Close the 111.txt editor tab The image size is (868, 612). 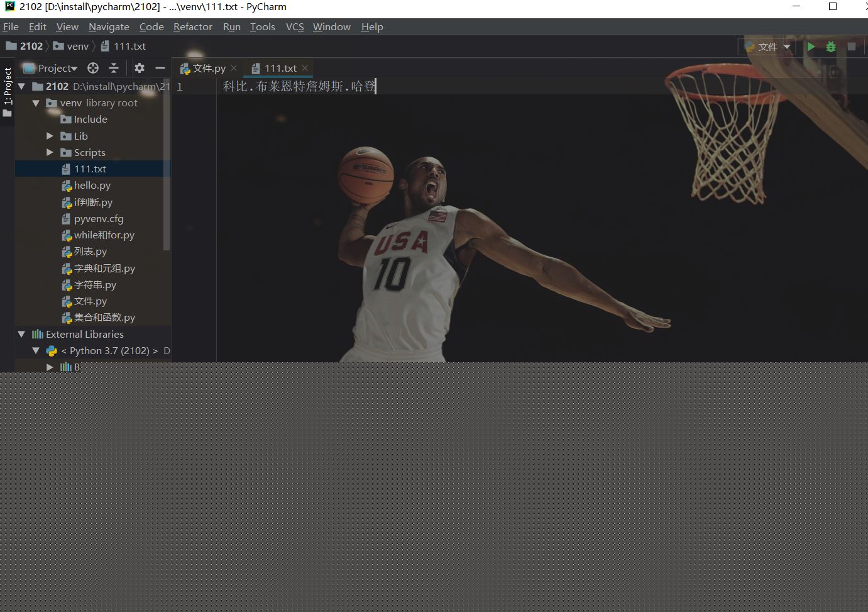[305, 68]
